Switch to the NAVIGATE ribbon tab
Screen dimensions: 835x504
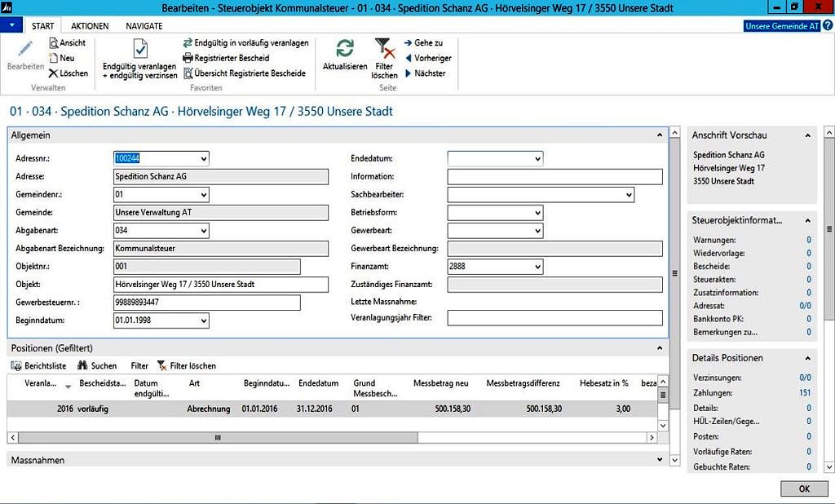point(144,26)
